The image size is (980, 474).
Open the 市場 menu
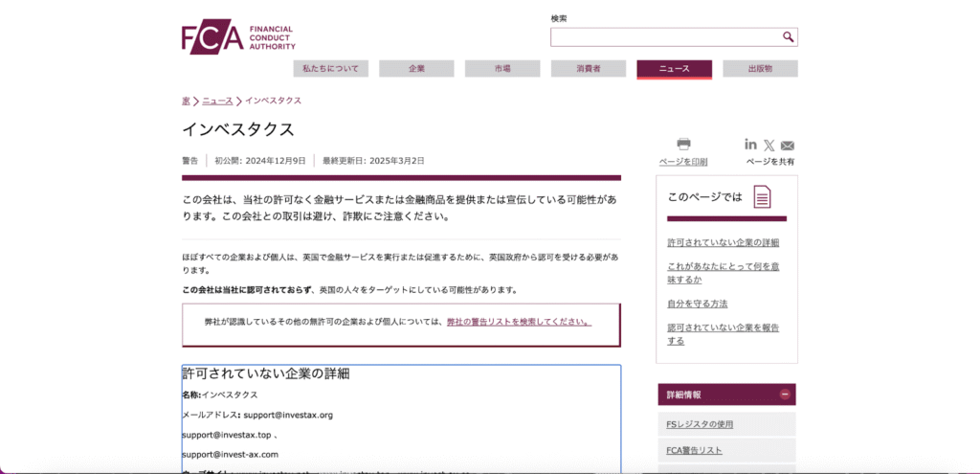click(502, 69)
